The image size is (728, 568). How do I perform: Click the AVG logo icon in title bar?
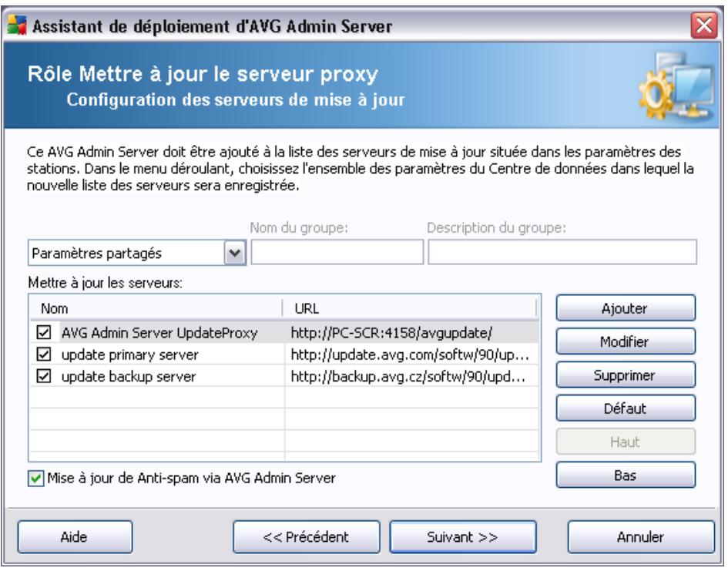point(17,25)
